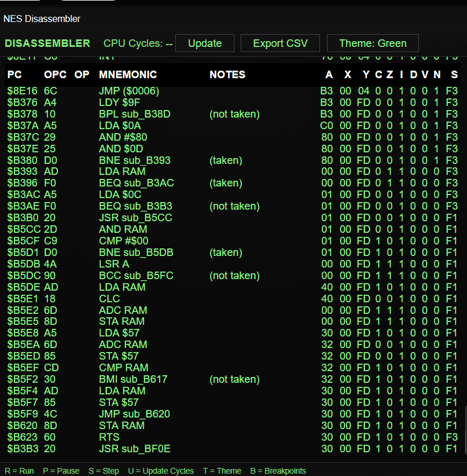Click the P = Pause shortcut hint
The height and width of the screenshot is (476, 467).
click(x=61, y=471)
